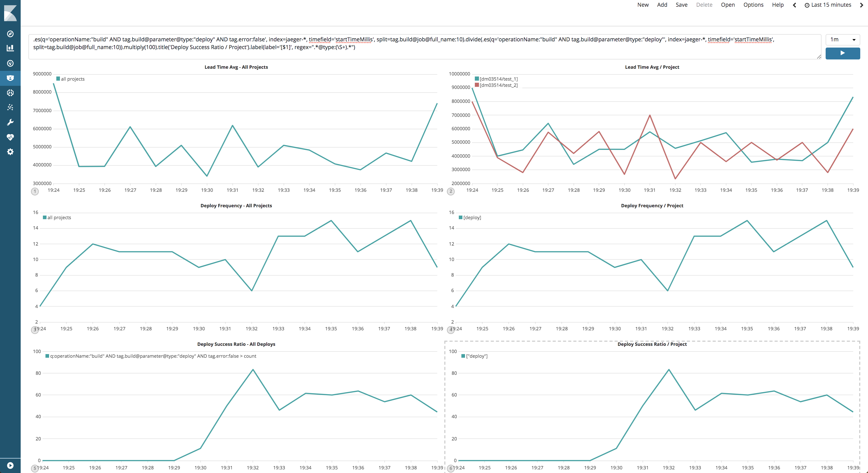Click the Save menu item
The height and width of the screenshot is (473, 868).
pyautogui.click(x=681, y=5)
